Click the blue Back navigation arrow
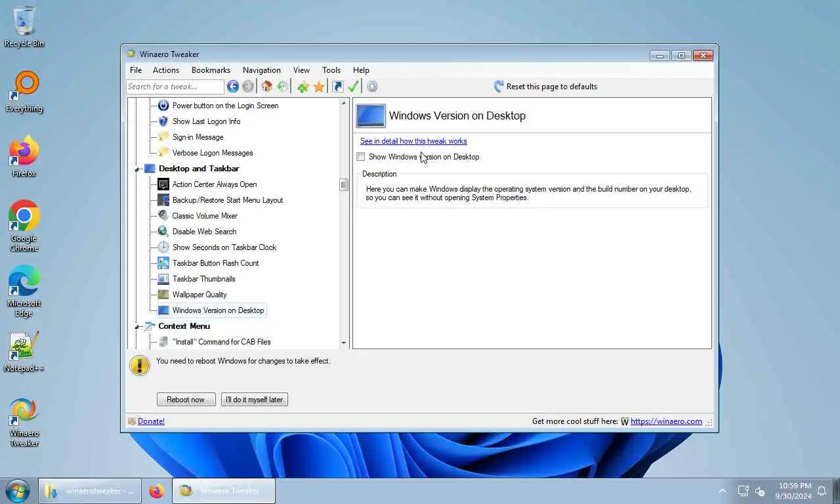This screenshot has width=840, height=504. (x=233, y=87)
